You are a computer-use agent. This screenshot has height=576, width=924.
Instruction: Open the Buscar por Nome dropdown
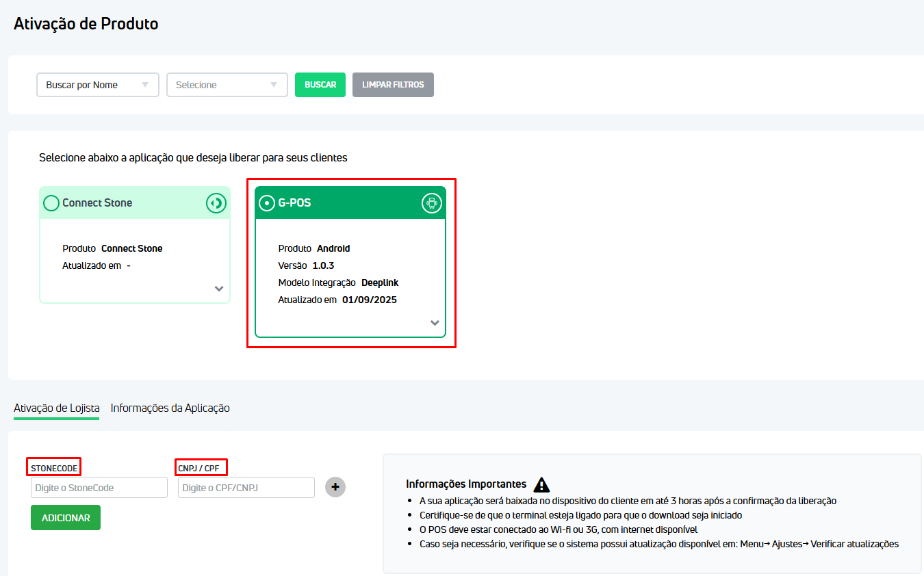coord(97,85)
